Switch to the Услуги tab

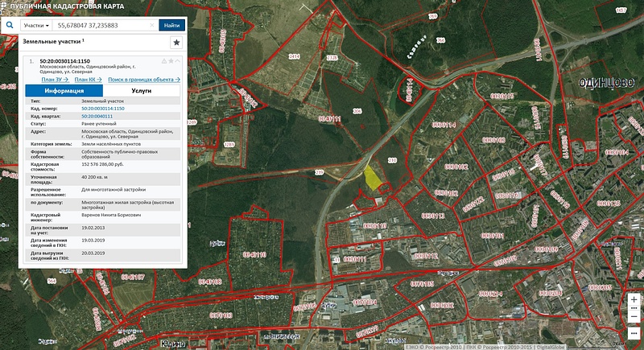(x=142, y=91)
